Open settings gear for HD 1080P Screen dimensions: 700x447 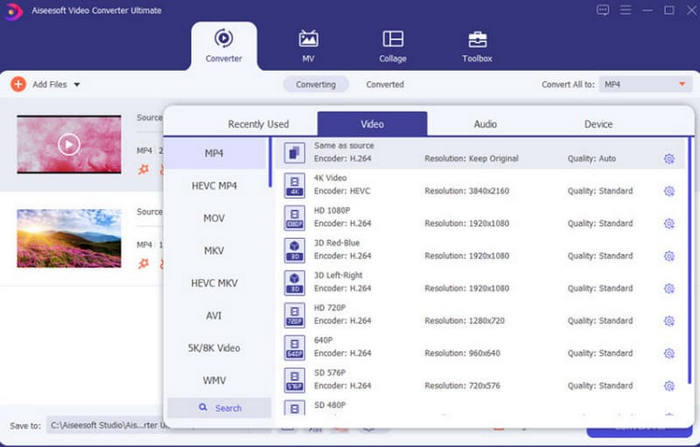coord(669,223)
